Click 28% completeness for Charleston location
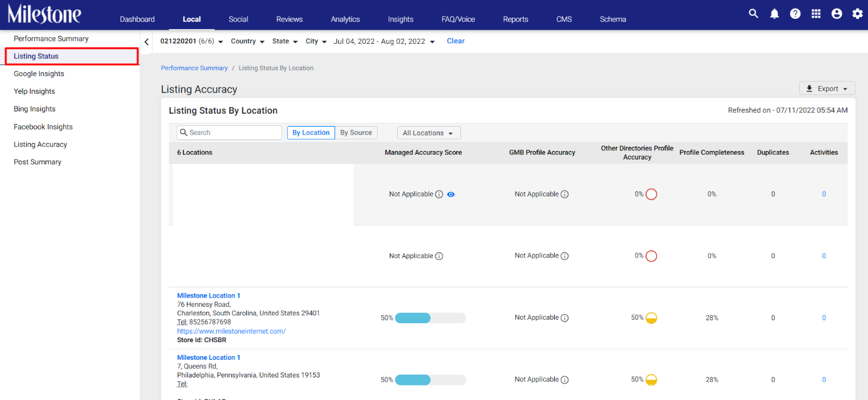Screen dimensions: 868x400 point(712,318)
